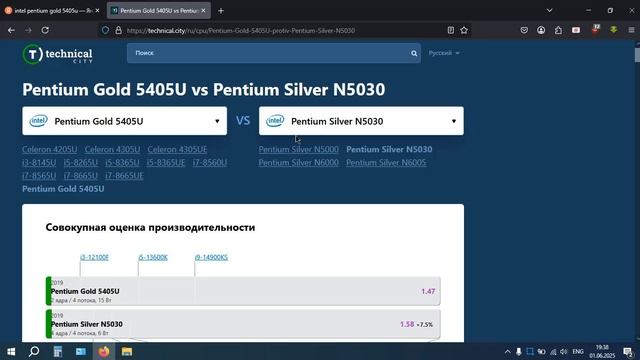
Task: Click the i5-13600K chart marker link
Action: pos(153,257)
